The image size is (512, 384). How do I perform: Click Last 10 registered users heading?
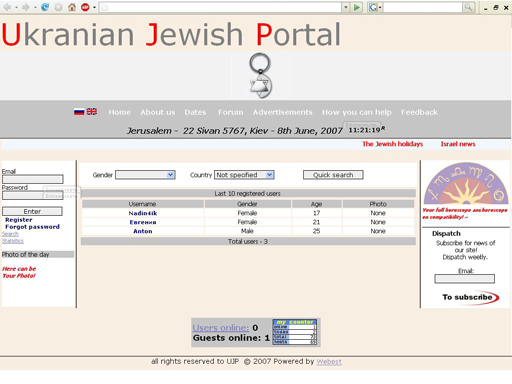pos(248,193)
